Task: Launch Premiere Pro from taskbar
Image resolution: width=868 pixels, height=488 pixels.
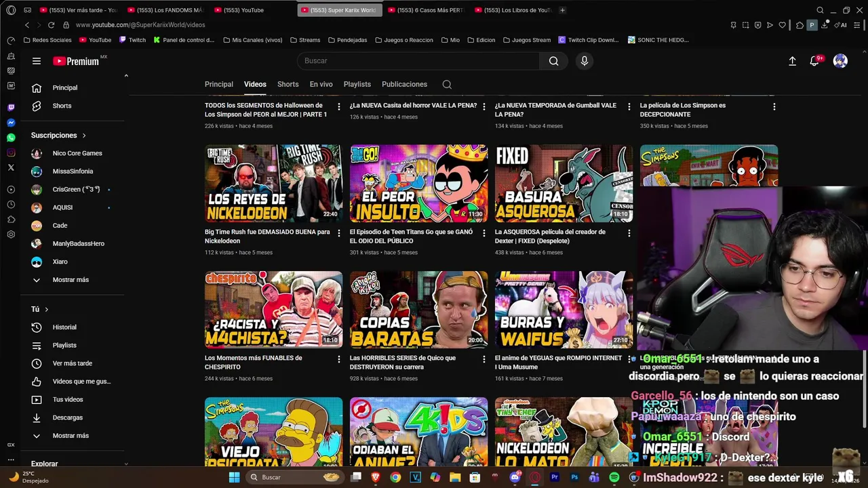Action: [x=555, y=477]
